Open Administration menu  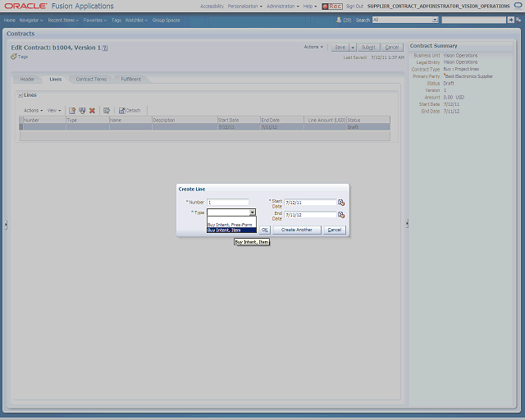click(283, 7)
